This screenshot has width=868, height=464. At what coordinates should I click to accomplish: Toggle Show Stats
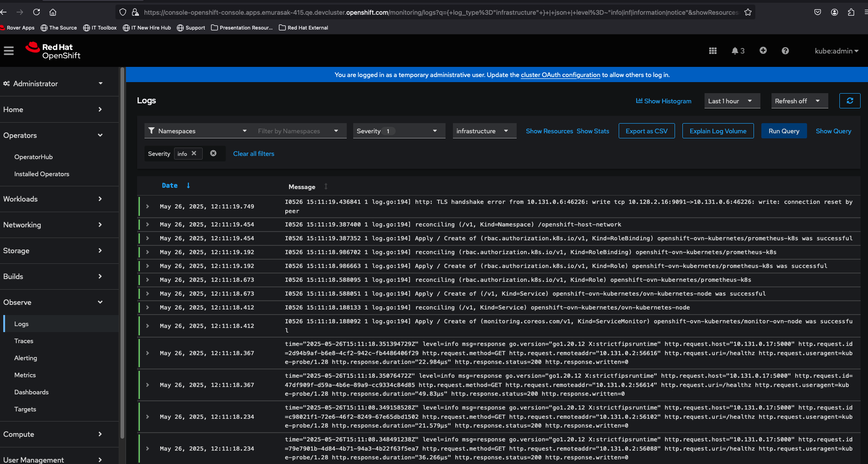593,131
